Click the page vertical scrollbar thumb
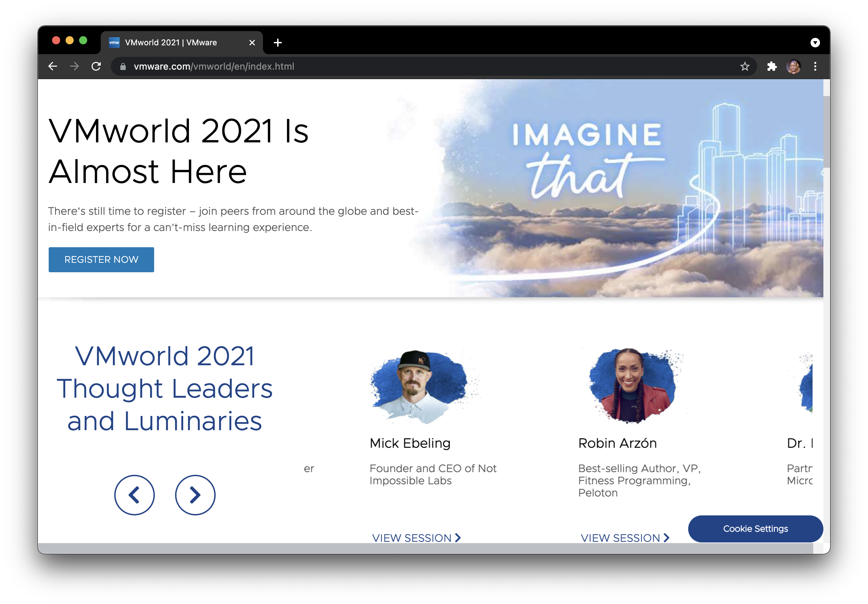 [x=826, y=131]
